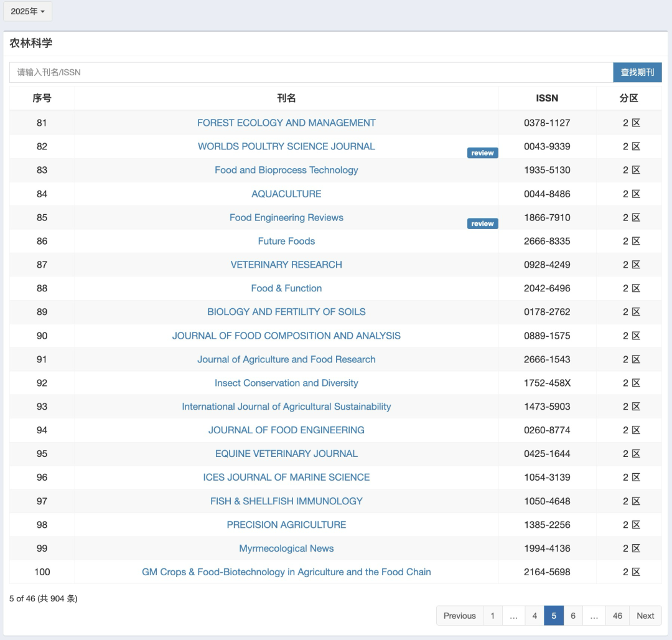This screenshot has width=672, height=640.
Task: Open the 2025年 year dropdown
Action: (x=28, y=11)
